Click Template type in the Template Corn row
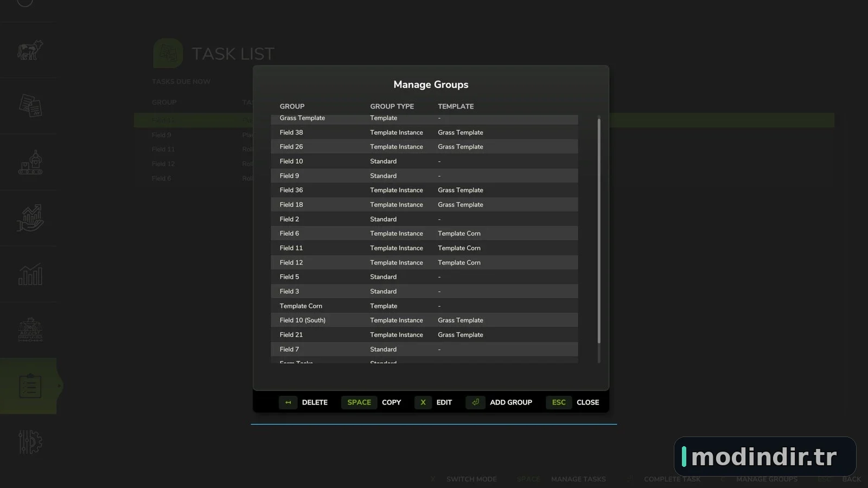Image resolution: width=868 pixels, height=488 pixels. (384, 306)
